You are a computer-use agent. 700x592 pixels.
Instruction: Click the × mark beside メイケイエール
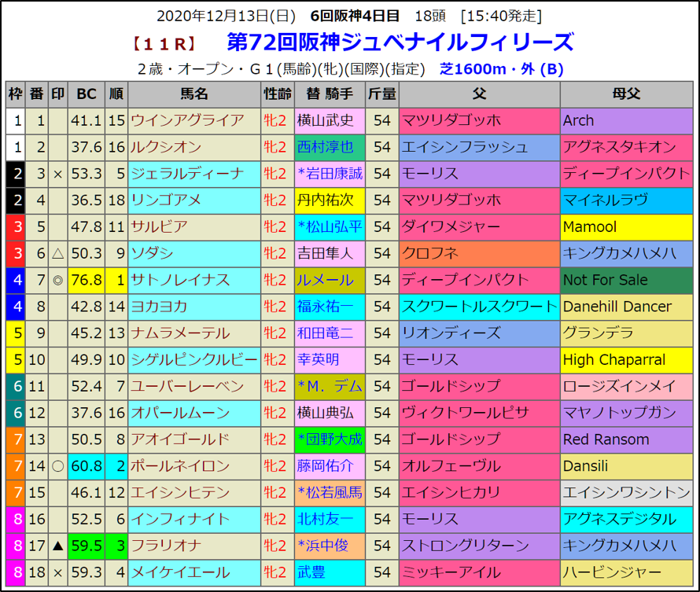click(57, 572)
